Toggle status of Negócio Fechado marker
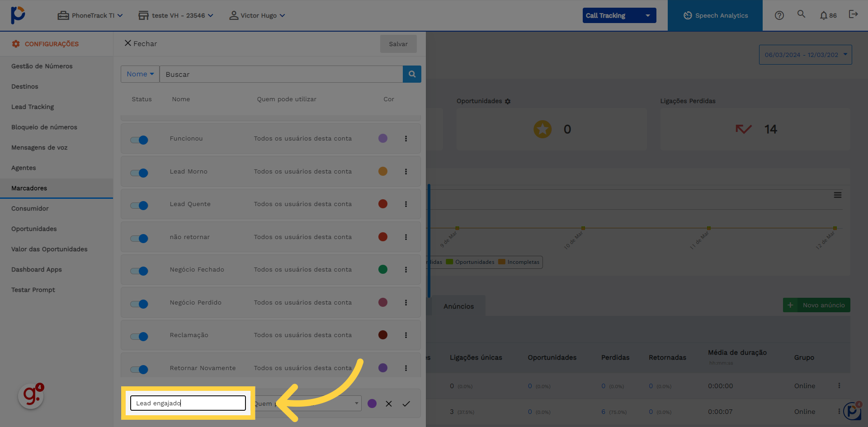The image size is (868, 427). [x=139, y=271]
